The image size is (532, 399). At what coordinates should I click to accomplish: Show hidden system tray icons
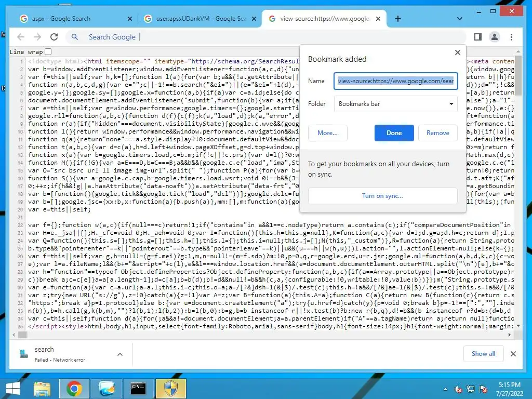click(445, 389)
